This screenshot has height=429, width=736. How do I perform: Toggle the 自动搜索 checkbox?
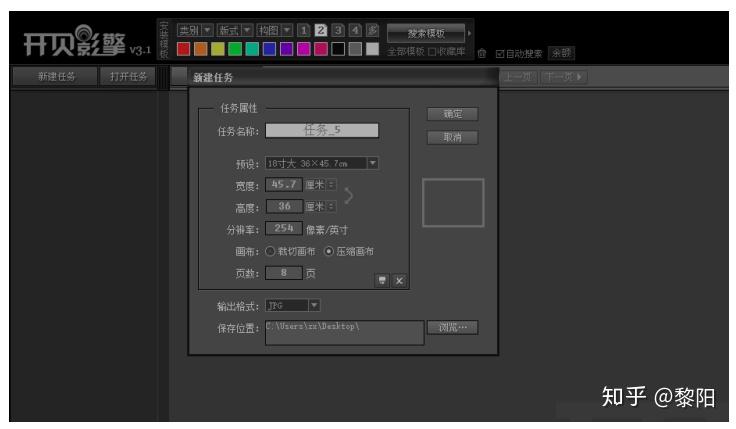pos(500,54)
